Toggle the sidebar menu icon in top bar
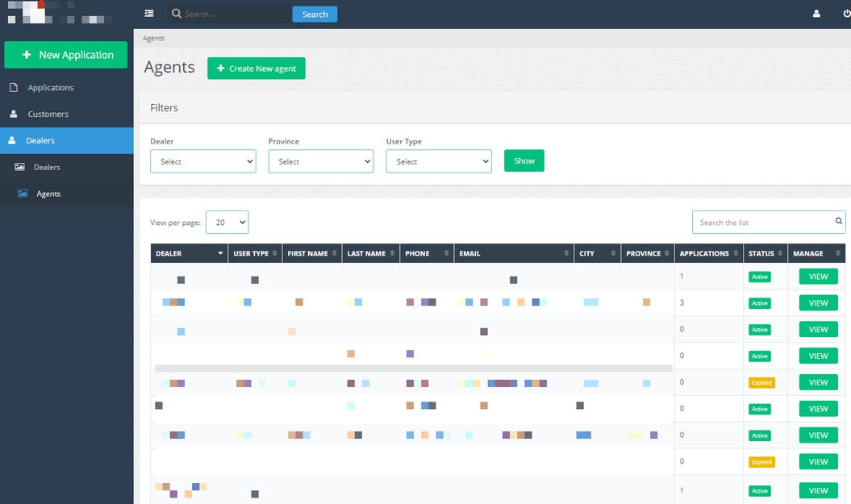The image size is (851, 504). point(148,14)
